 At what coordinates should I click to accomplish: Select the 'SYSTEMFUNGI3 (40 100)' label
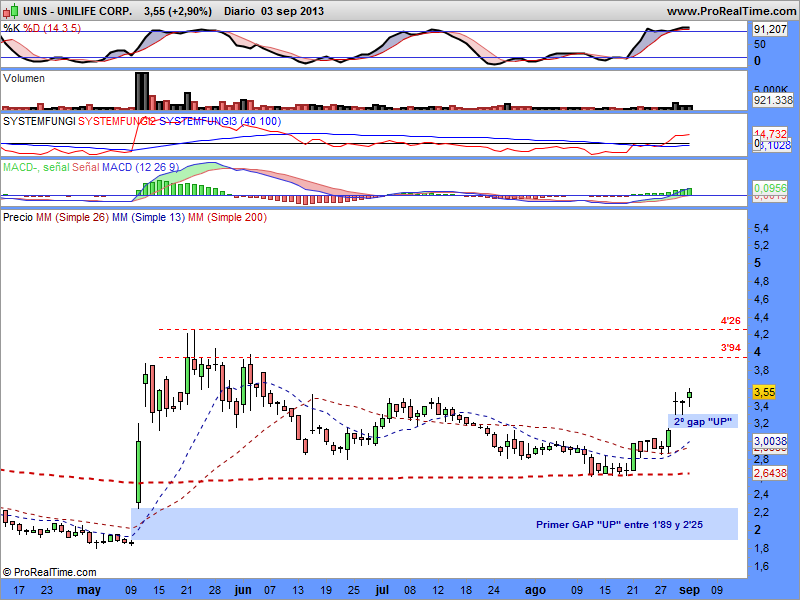pyautogui.click(x=220, y=121)
